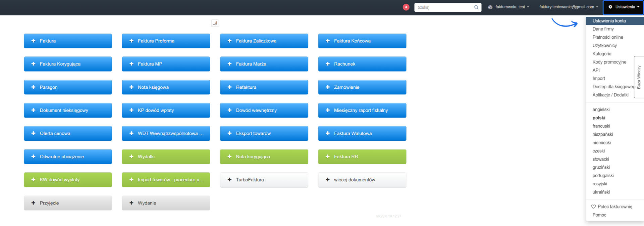Select the polski language option

click(599, 118)
